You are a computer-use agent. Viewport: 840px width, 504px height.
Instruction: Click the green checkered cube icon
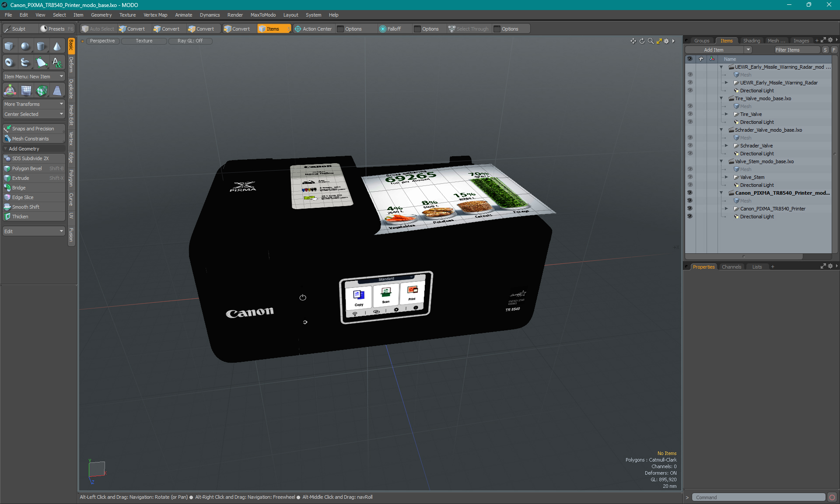click(x=42, y=91)
